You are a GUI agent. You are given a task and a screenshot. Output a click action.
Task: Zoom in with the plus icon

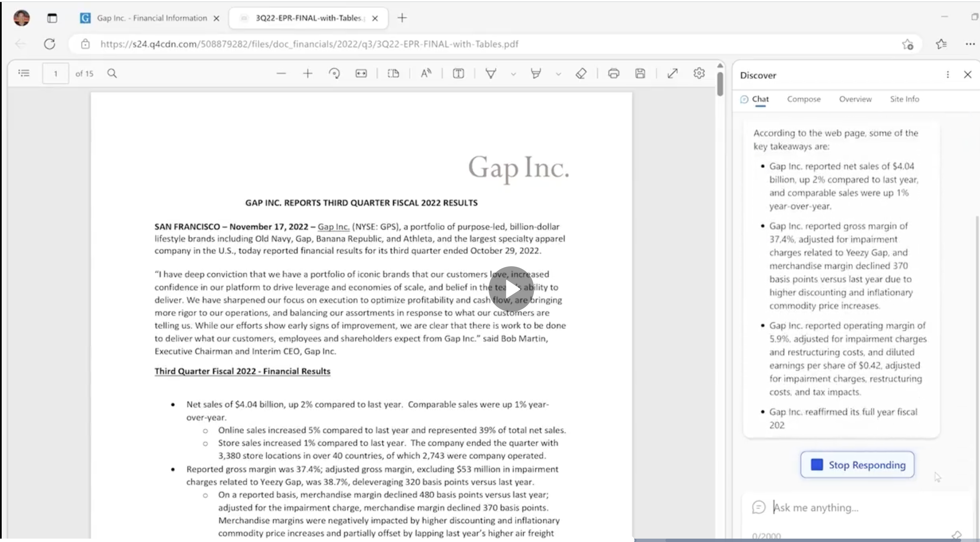(x=307, y=73)
